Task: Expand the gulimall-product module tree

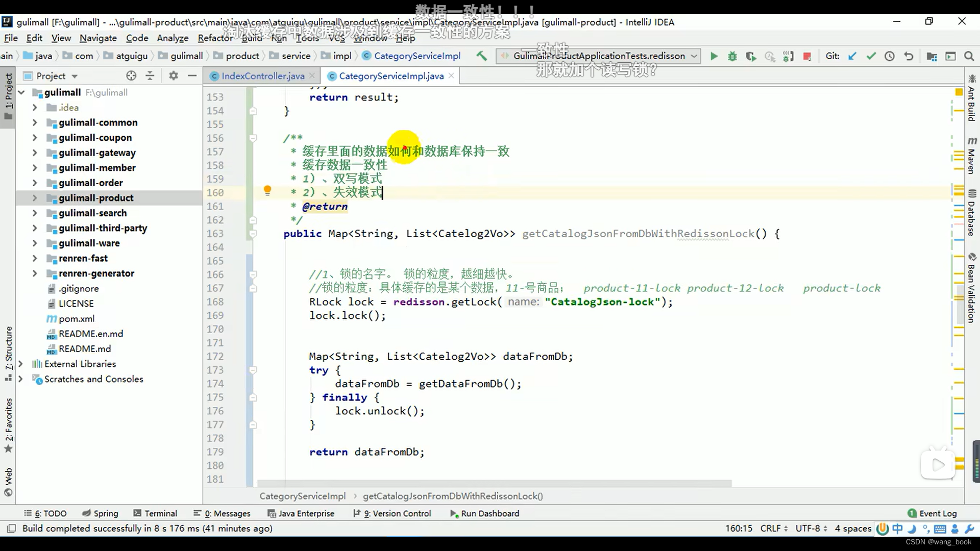Action: pos(34,198)
